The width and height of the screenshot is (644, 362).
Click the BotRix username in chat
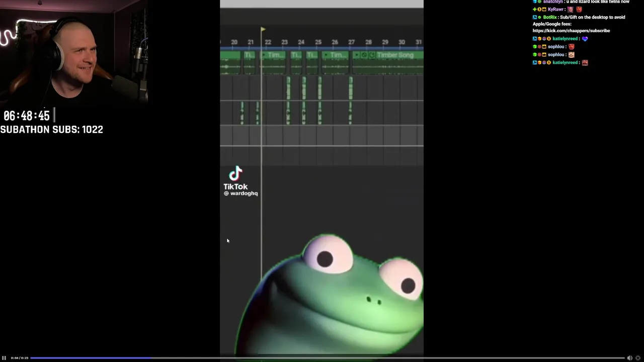pos(550,17)
